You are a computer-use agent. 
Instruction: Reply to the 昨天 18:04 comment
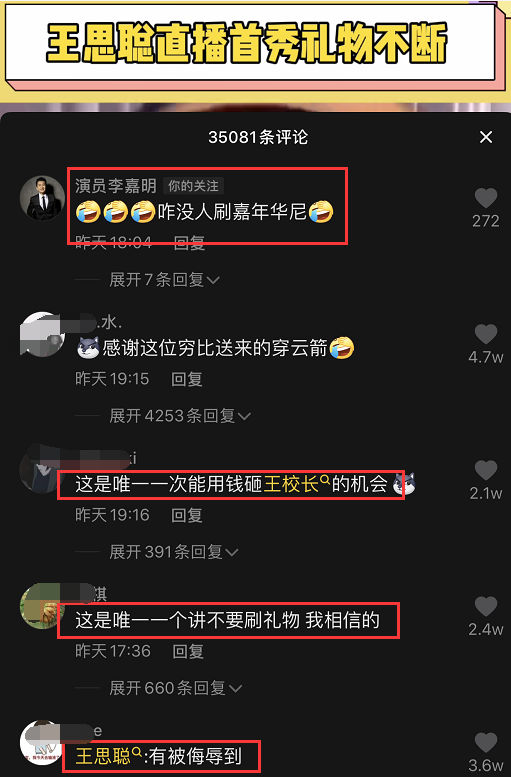pyautogui.click(x=189, y=243)
